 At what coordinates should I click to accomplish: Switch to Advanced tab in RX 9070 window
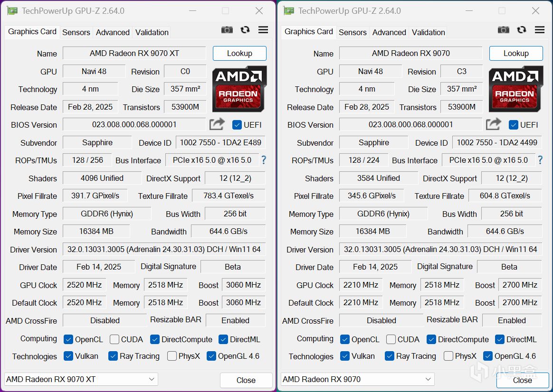point(390,32)
